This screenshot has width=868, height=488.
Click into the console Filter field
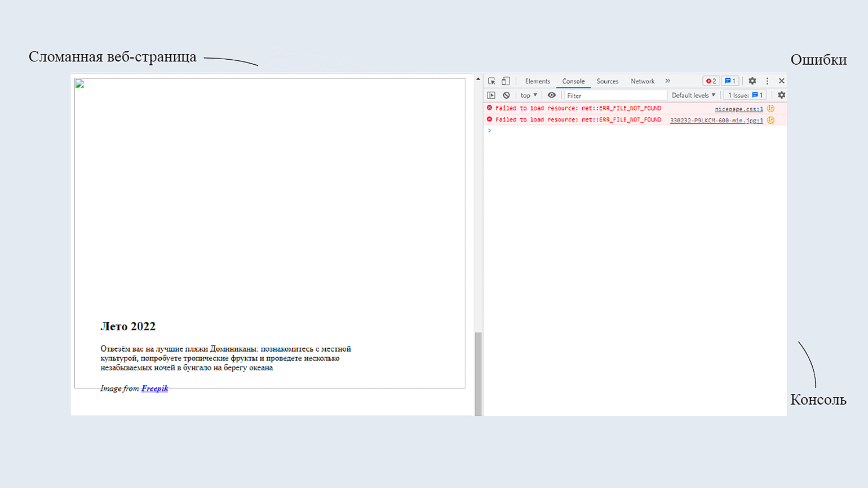click(615, 96)
